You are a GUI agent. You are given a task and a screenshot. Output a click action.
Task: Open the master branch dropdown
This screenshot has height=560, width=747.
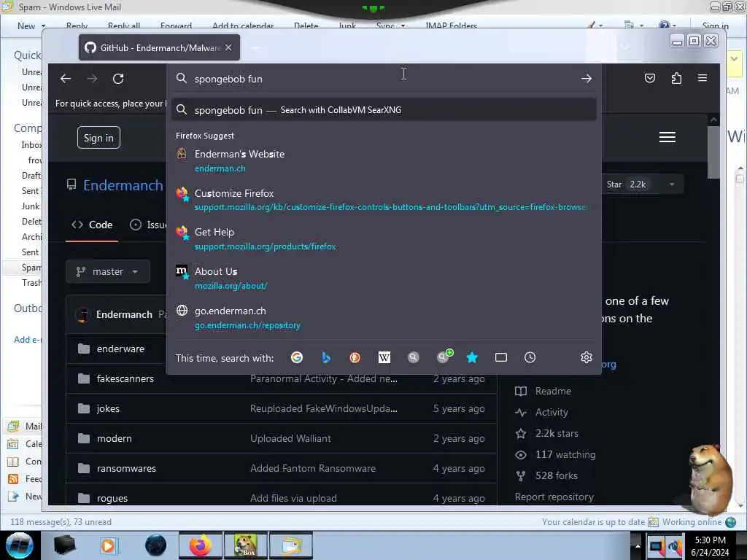pyautogui.click(x=108, y=271)
